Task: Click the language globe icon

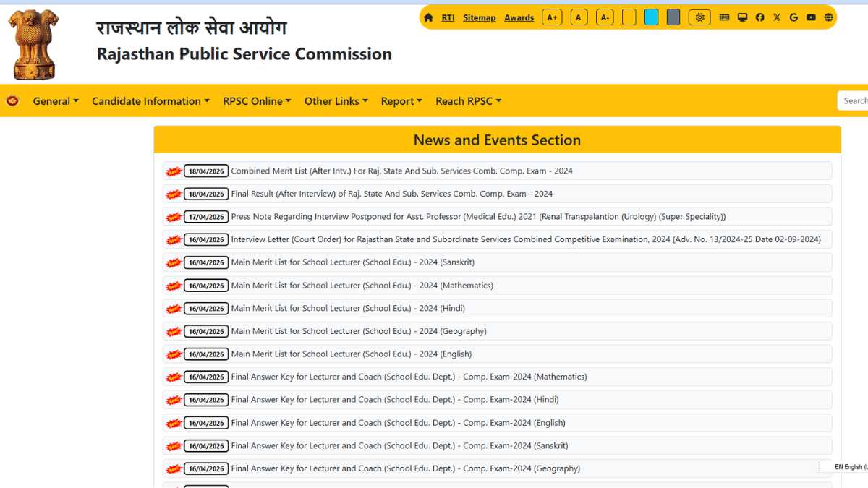Action: [x=827, y=17]
